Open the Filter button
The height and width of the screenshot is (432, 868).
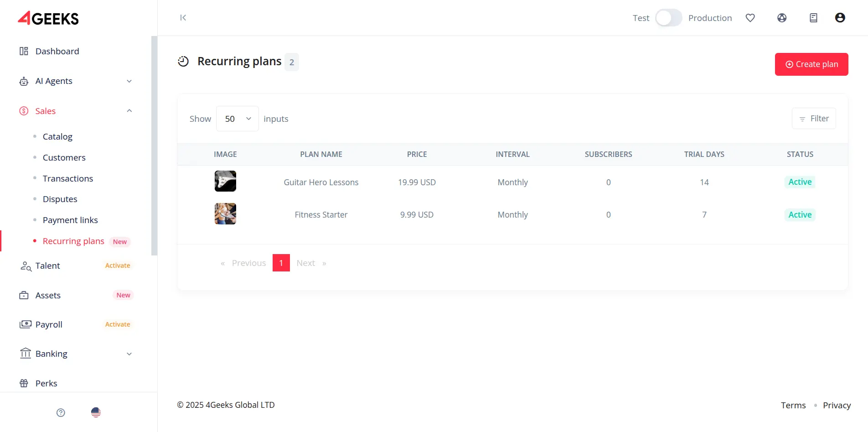click(x=813, y=119)
